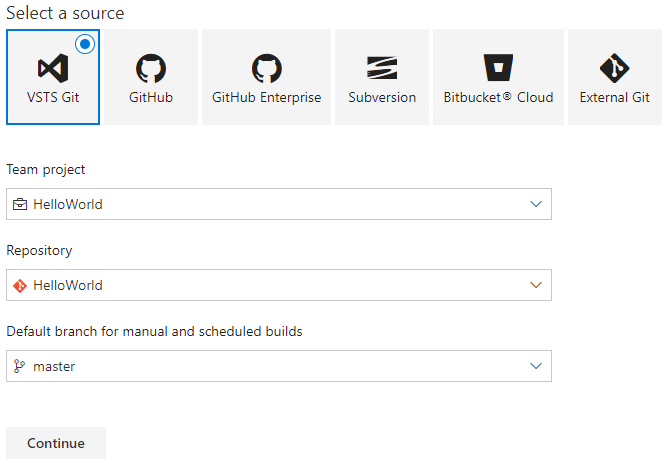The width and height of the screenshot is (671, 468).
Task: Click HelloWorld text in Team project field
Action: click(x=68, y=204)
